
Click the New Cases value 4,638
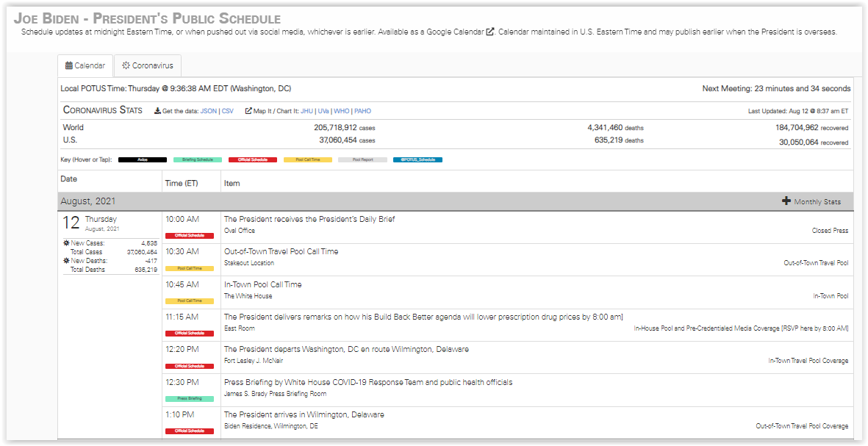[x=148, y=243]
